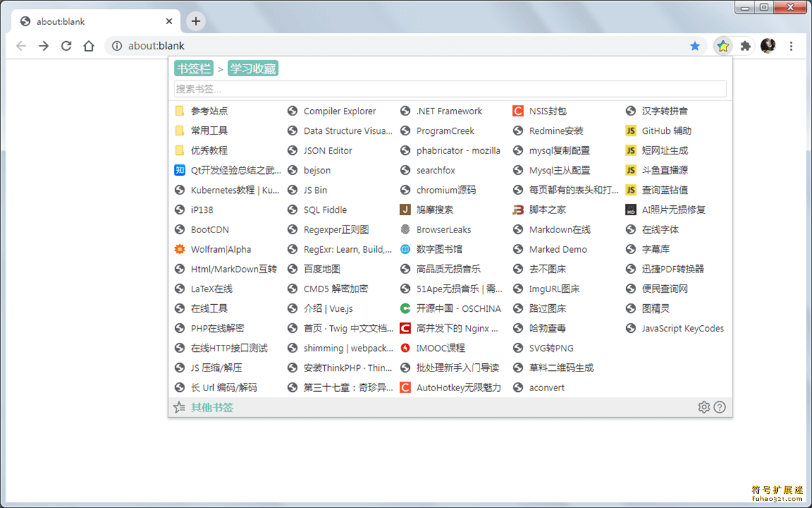
Task: Open Chrome three-dot menu
Action: click(791, 46)
